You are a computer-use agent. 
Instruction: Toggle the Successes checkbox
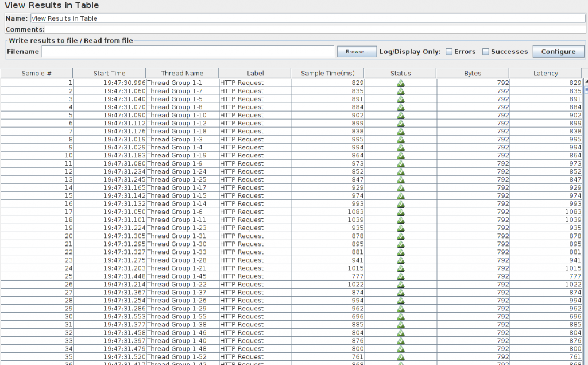486,52
